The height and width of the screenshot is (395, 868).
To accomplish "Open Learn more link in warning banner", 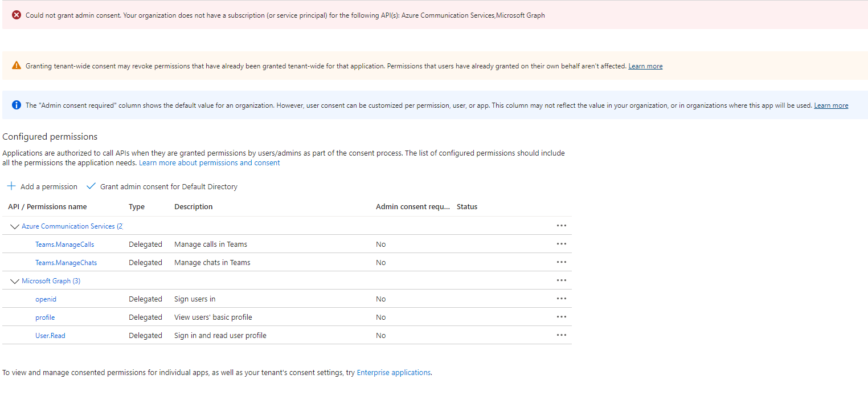I will [645, 66].
